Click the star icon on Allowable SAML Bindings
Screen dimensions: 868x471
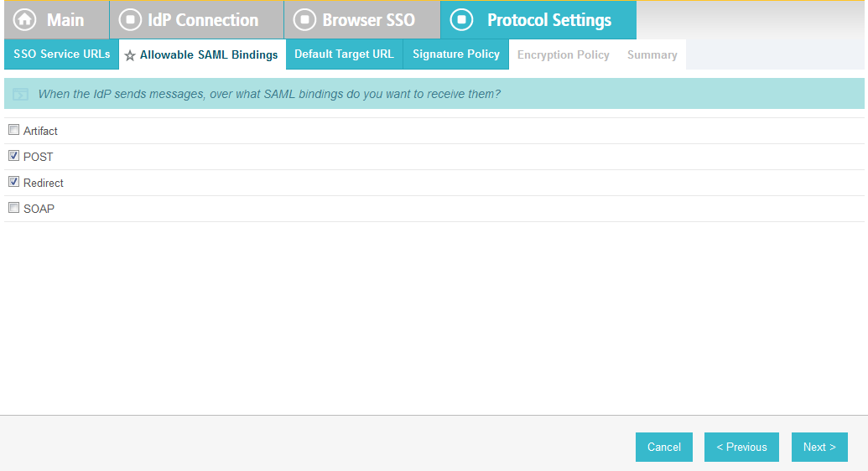tap(130, 55)
